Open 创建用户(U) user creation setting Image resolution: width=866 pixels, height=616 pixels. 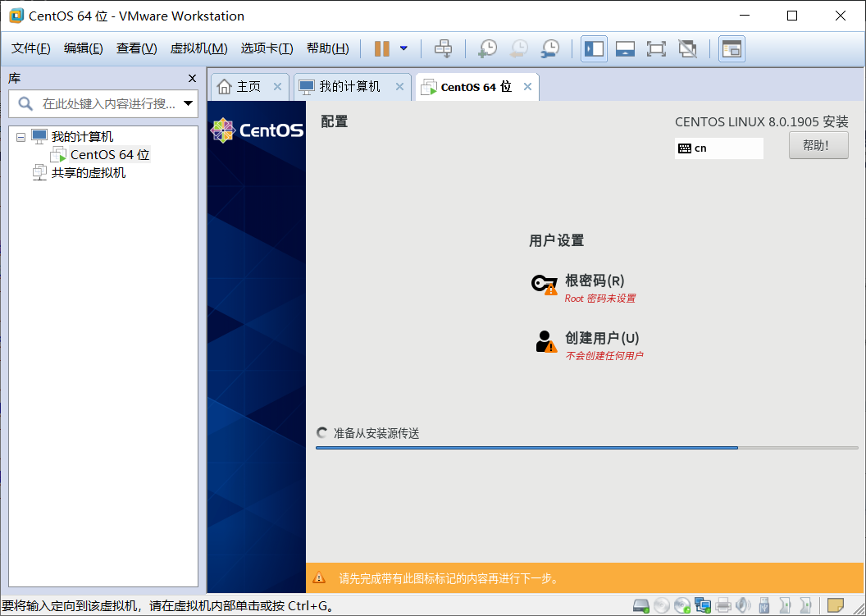tap(601, 338)
